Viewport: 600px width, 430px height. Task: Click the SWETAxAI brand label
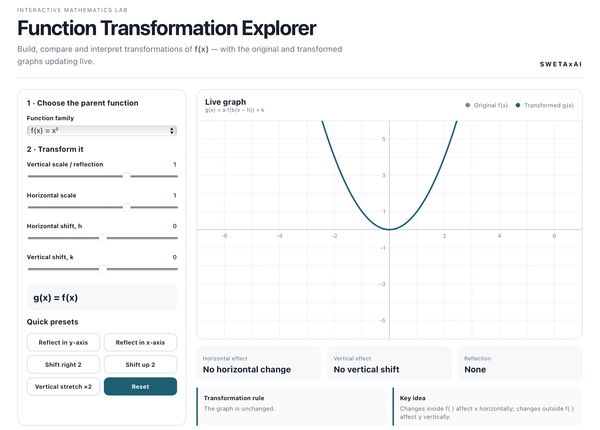click(x=561, y=64)
